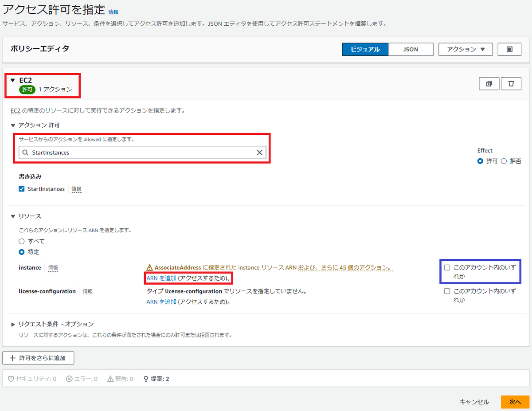
Task: Switch to the JSON editor tab
Action: 411,49
